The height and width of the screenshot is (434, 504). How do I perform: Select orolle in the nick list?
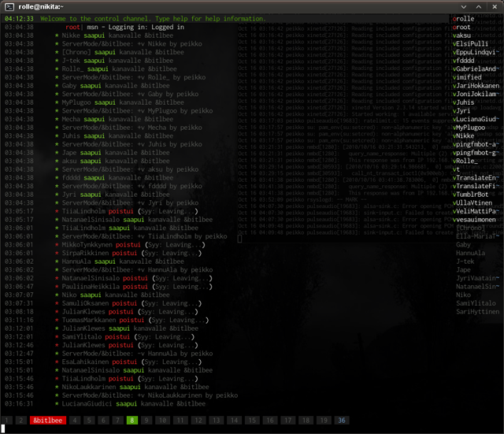[x=463, y=19]
